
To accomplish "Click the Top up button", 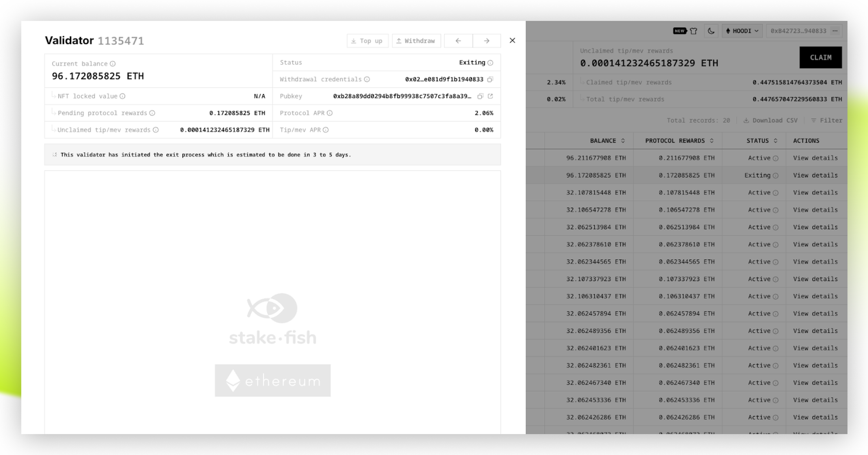I will [x=368, y=41].
